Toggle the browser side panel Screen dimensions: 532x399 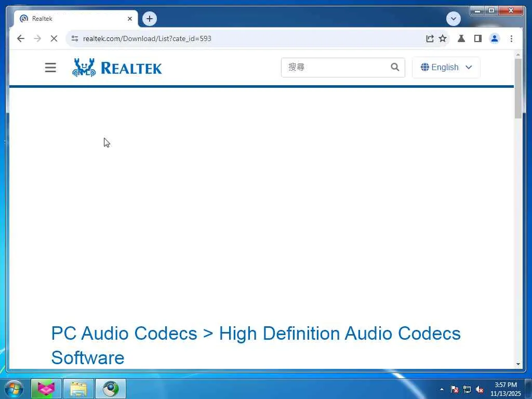478,38
